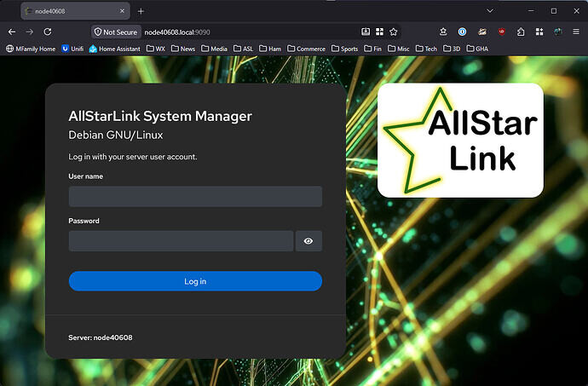Open the 3D bookmarks folder
Viewport: 588px width, 386px height.
[452, 49]
